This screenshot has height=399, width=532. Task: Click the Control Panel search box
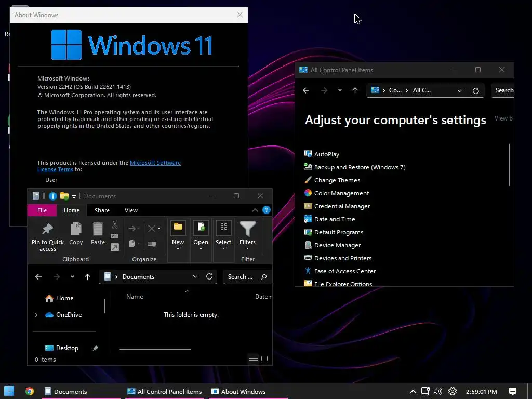pyautogui.click(x=502, y=90)
